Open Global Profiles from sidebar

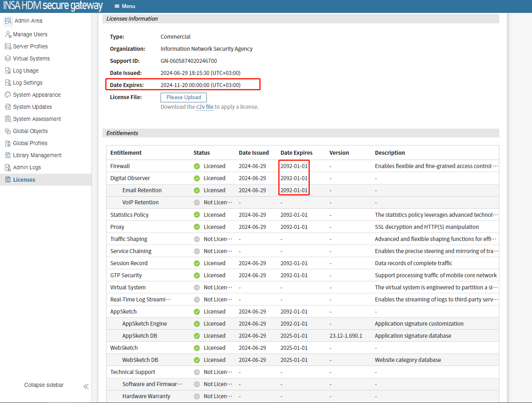[x=30, y=143]
